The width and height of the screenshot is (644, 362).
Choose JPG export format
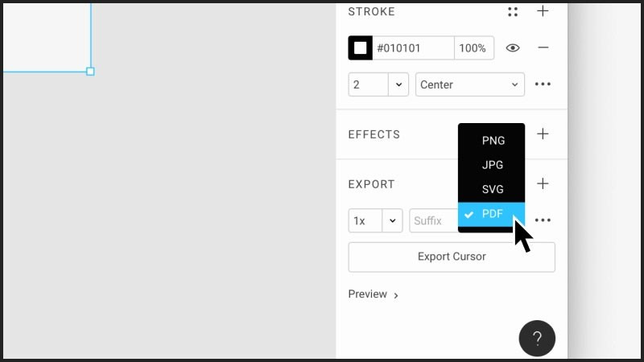[x=491, y=165]
